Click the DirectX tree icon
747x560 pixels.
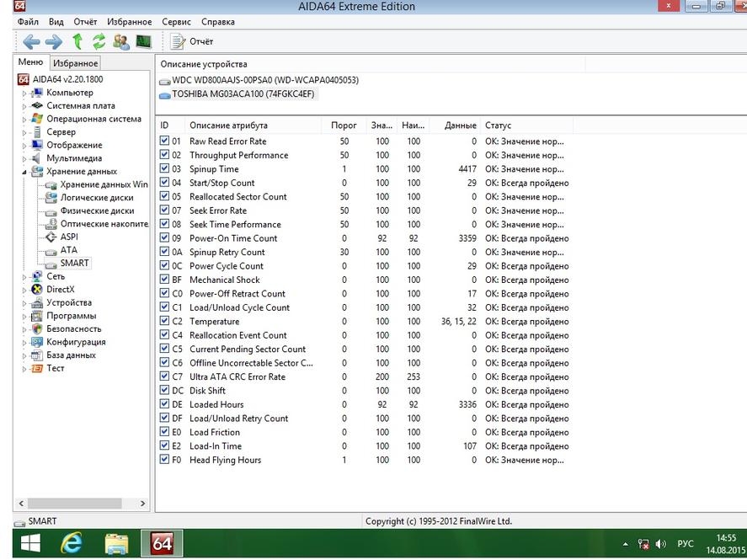(x=37, y=289)
